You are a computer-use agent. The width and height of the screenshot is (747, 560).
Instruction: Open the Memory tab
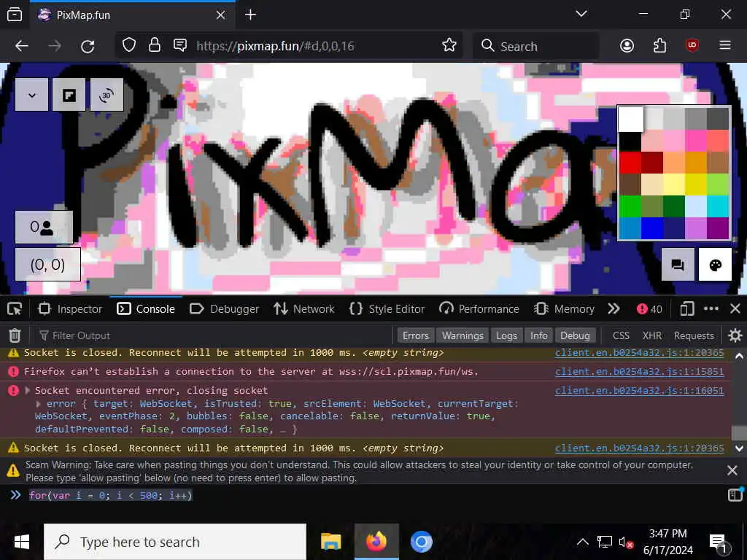point(564,309)
